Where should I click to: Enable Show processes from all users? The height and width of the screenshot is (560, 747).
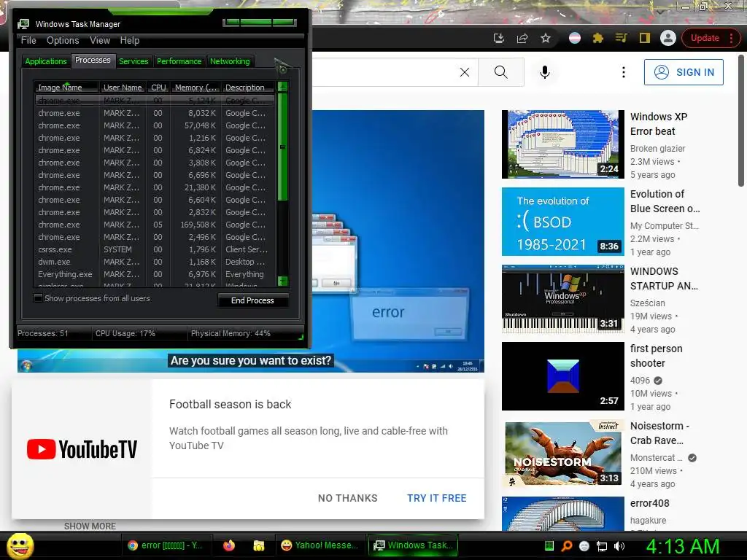(x=38, y=298)
